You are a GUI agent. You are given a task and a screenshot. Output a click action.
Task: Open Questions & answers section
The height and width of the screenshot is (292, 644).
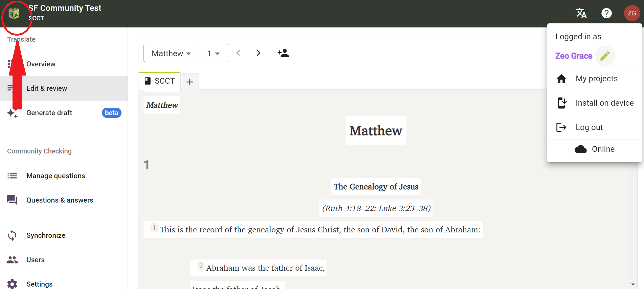pyautogui.click(x=60, y=200)
